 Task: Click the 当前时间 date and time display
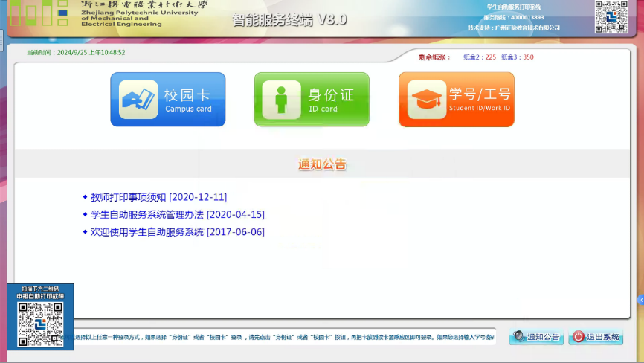click(76, 53)
